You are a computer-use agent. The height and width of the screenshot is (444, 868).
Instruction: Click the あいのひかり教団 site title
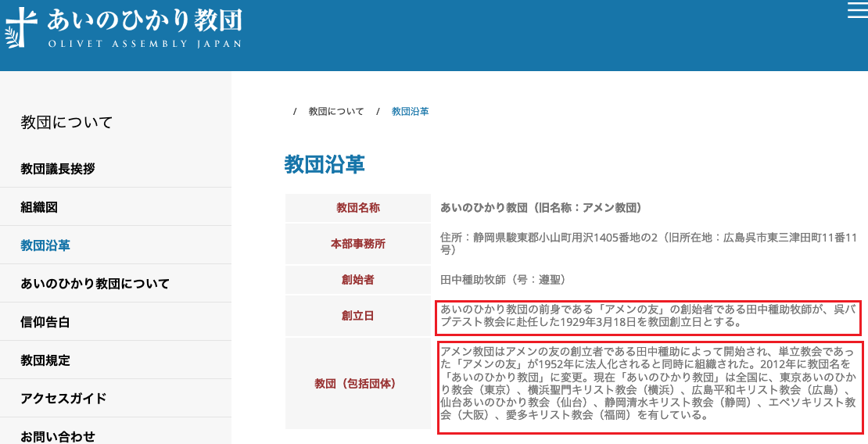click(x=145, y=20)
